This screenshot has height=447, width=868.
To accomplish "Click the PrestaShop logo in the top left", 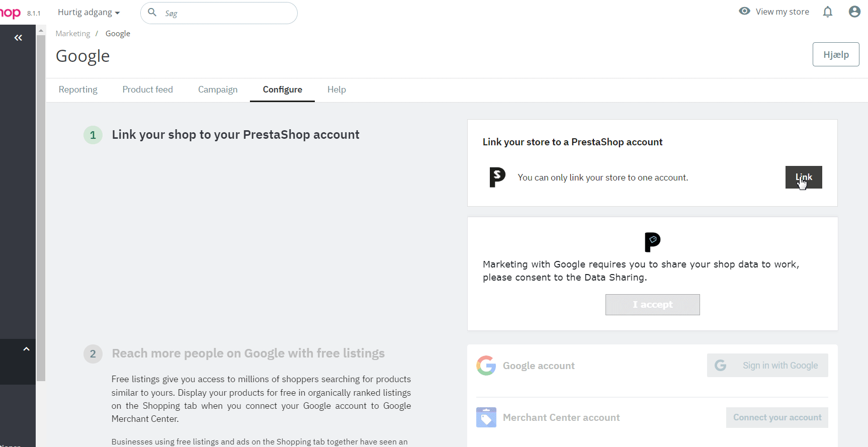I will pyautogui.click(x=9, y=12).
